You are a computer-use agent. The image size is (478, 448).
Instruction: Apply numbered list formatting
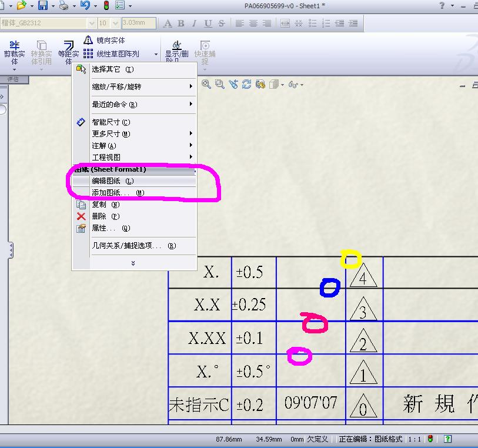(326, 23)
